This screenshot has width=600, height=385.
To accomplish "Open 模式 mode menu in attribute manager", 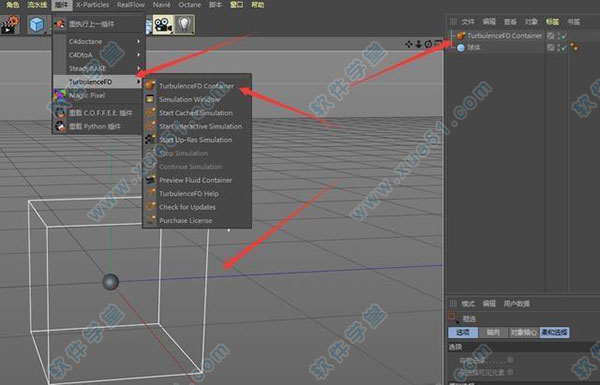I will 468,304.
